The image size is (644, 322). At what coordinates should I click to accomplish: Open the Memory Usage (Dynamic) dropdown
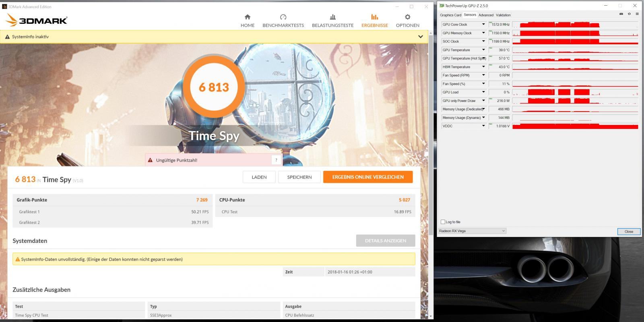483,118
